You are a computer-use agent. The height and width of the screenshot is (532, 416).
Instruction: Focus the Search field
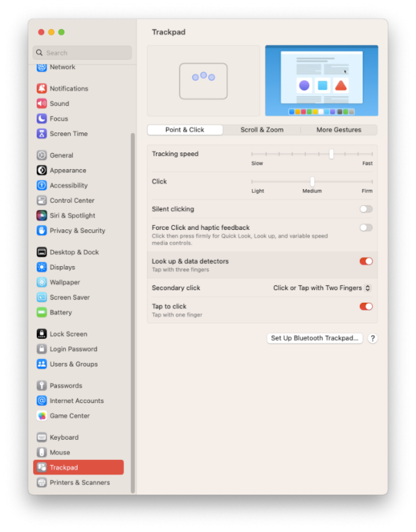pos(83,53)
